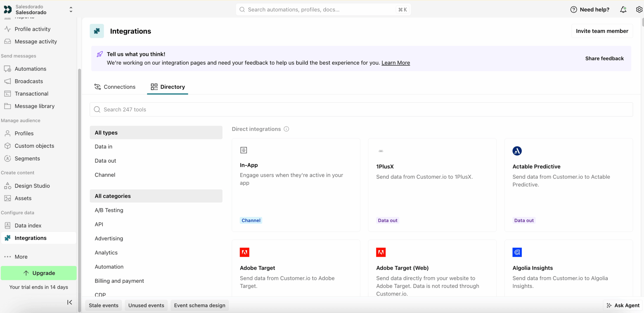
Task: Open the notifications bell
Action: coord(623,9)
